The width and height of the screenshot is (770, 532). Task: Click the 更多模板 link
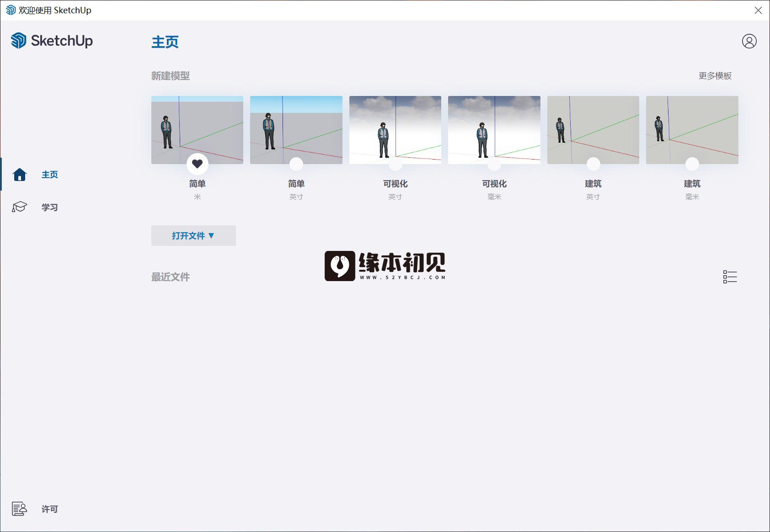point(715,76)
